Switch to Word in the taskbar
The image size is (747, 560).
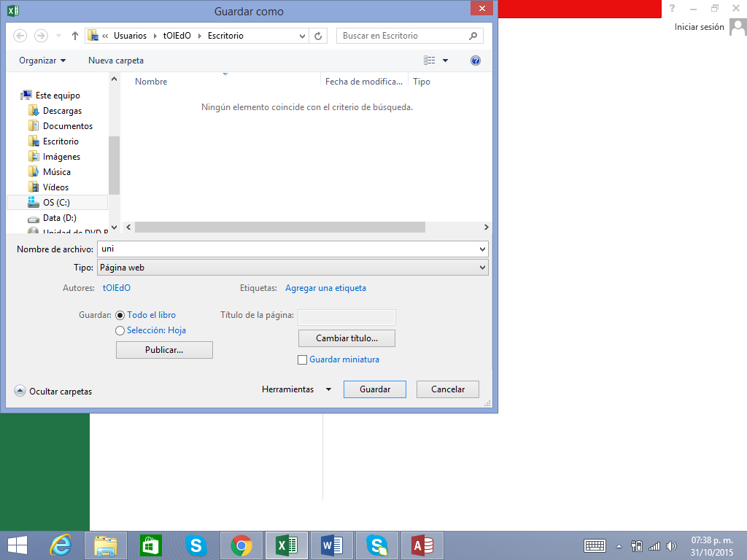click(331, 545)
